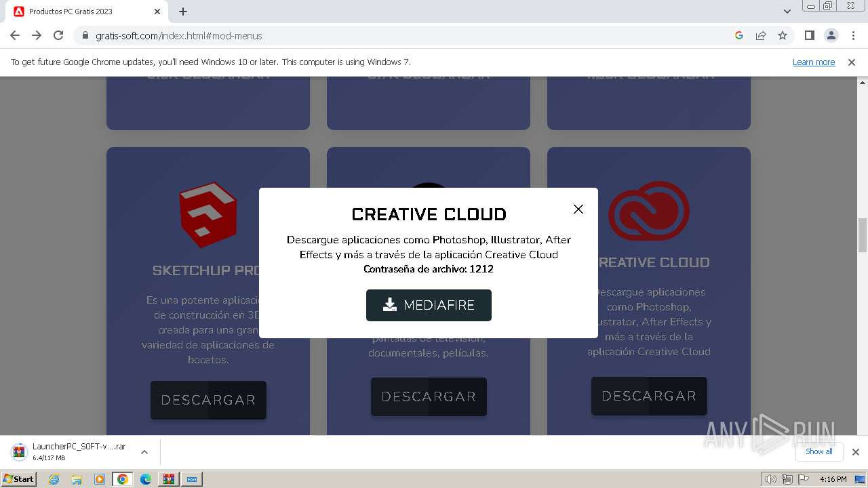This screenshot has width=868, height=488.
Task: Click the volume speaker tray icon
Action: click(x=771, y=479)
